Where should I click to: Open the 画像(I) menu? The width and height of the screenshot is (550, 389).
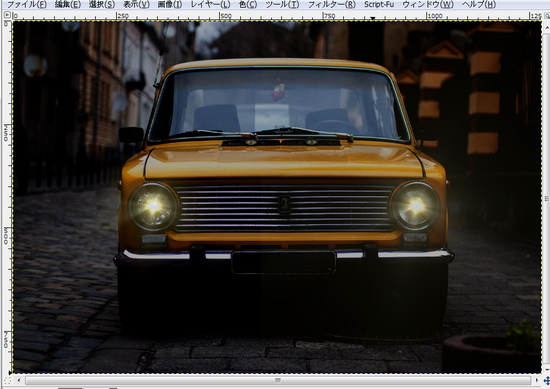point(170,5)
